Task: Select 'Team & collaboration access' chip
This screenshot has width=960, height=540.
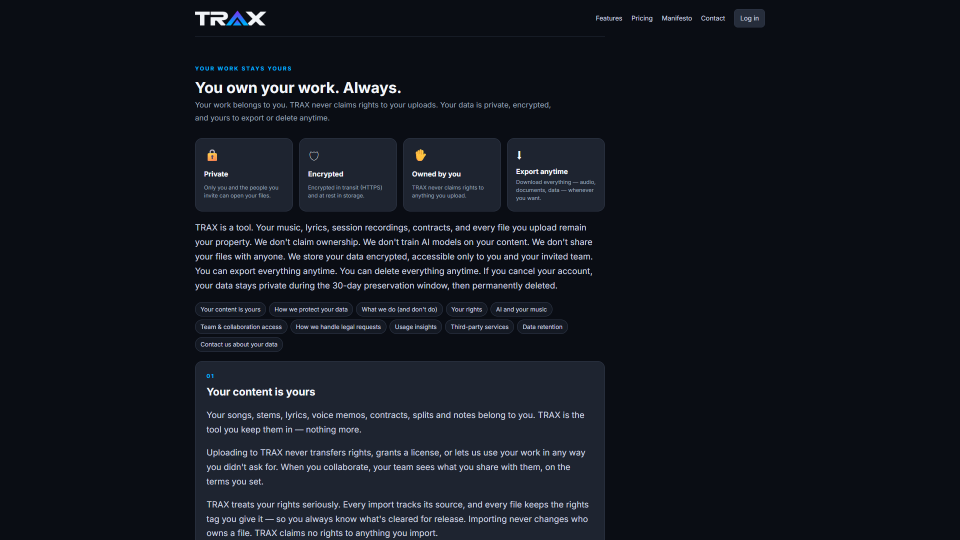Action: [x=241, y=327]
